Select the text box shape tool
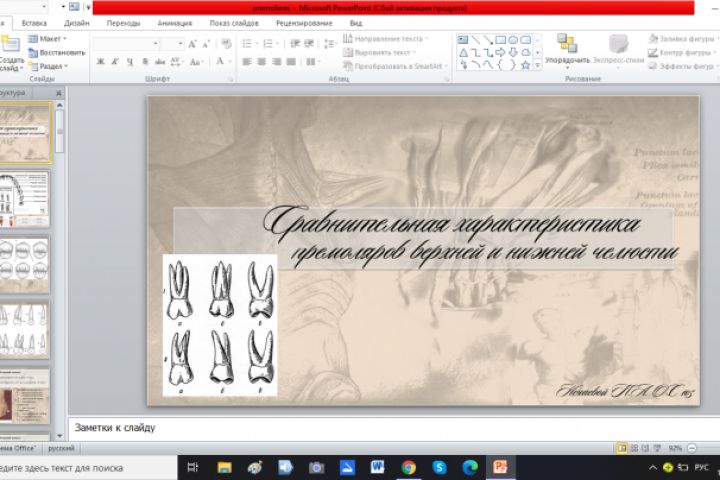The height and width of the screenshot is (480, 720). point(463,40)
